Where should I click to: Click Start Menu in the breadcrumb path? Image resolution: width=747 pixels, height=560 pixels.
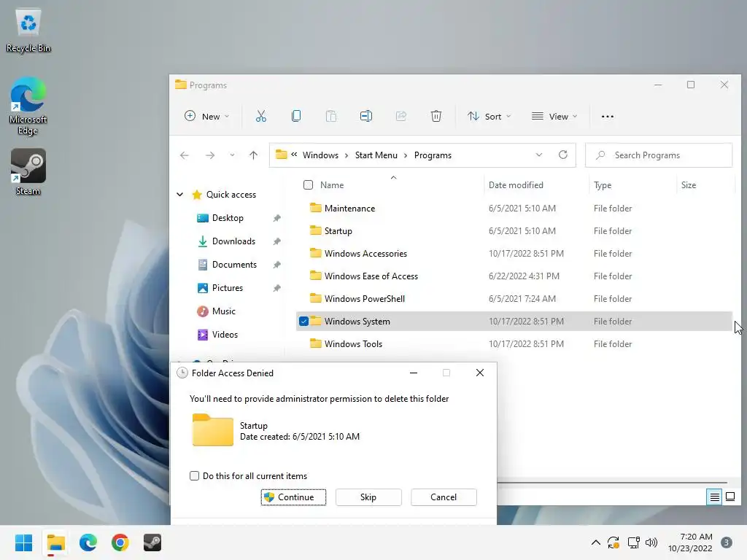pos(376,155)
